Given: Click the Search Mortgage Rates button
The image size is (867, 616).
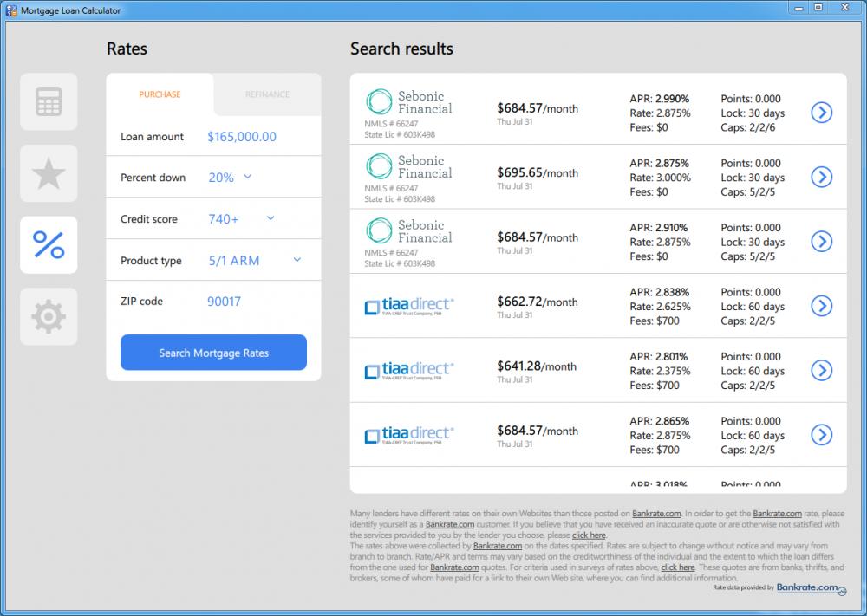Looking at the screenshot, I should (212, 353).
